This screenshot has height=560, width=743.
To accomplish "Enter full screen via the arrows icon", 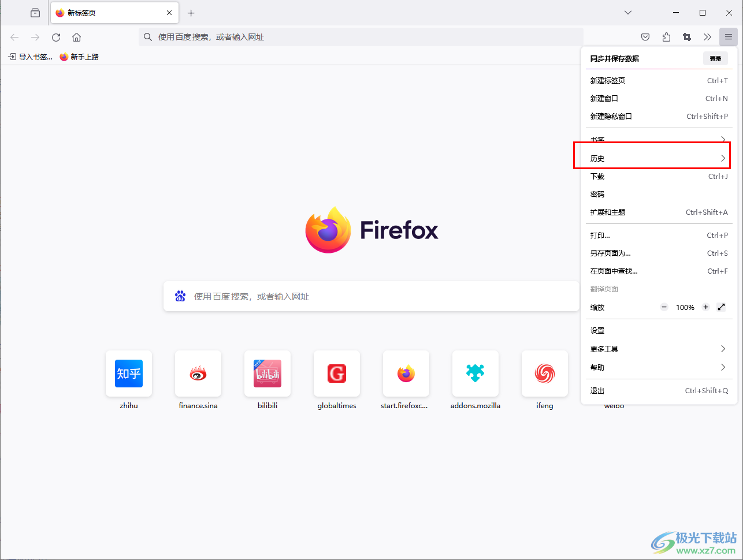I will pyautogui.click(x=721, y=307).
